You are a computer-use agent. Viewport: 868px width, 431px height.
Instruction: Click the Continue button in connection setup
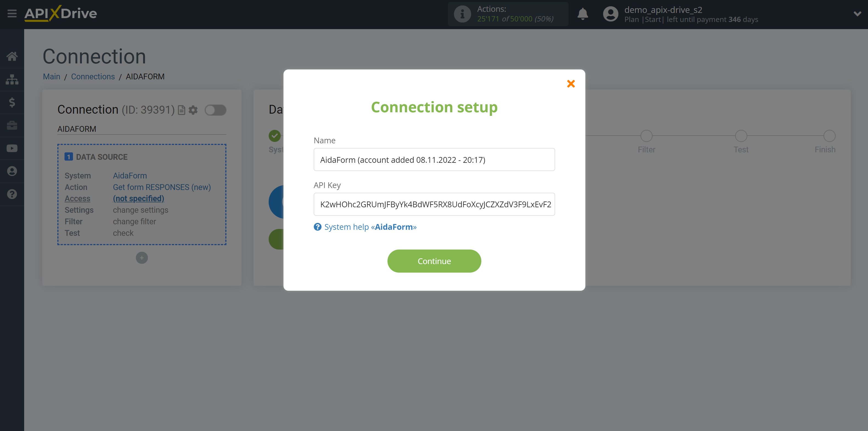[x=434, y=261]
